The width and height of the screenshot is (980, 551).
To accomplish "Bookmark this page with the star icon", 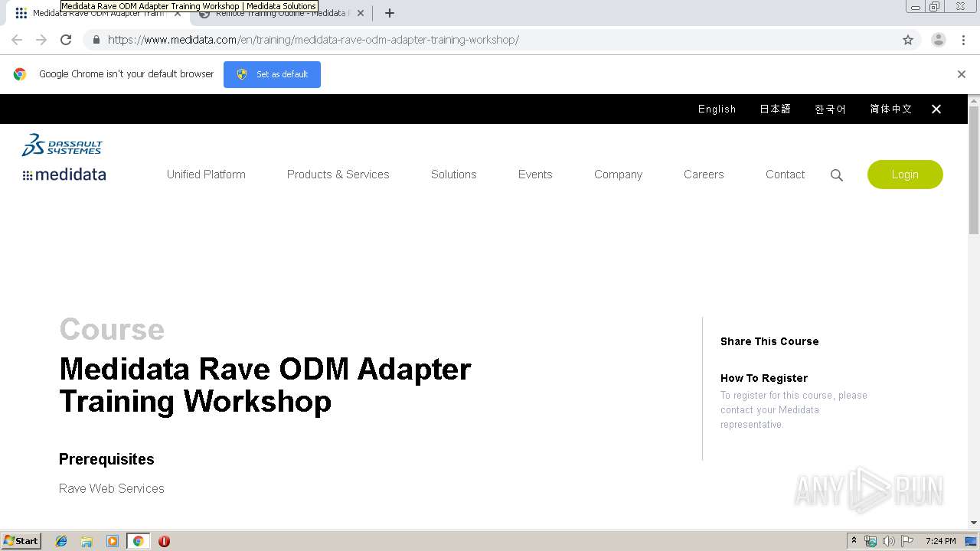I will pos(908,40).
